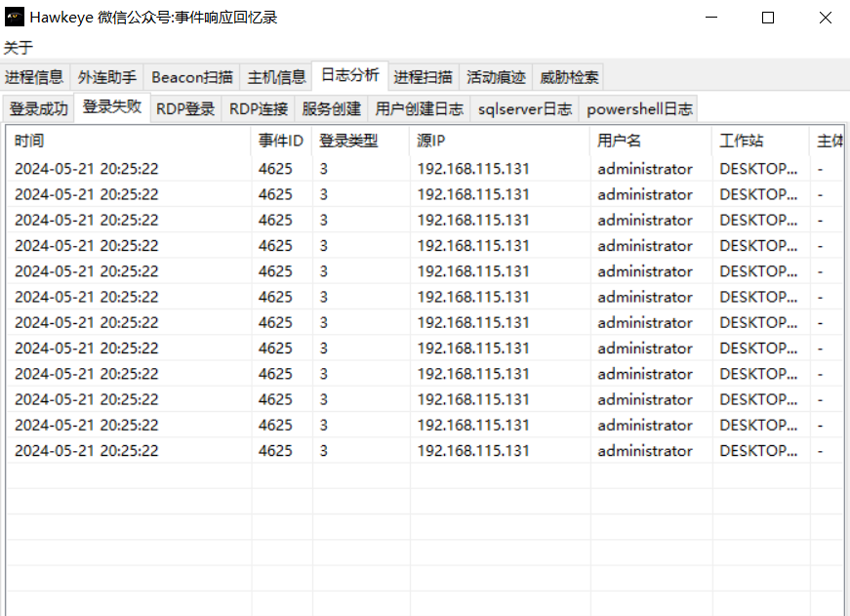Open the 用户创建日志 sub-tab
850x616 pixels.
tap(419, 109)
